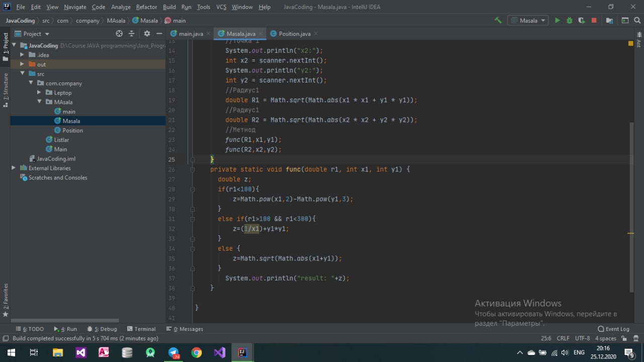Click the Run with Coverage icon

coord(582,21)
